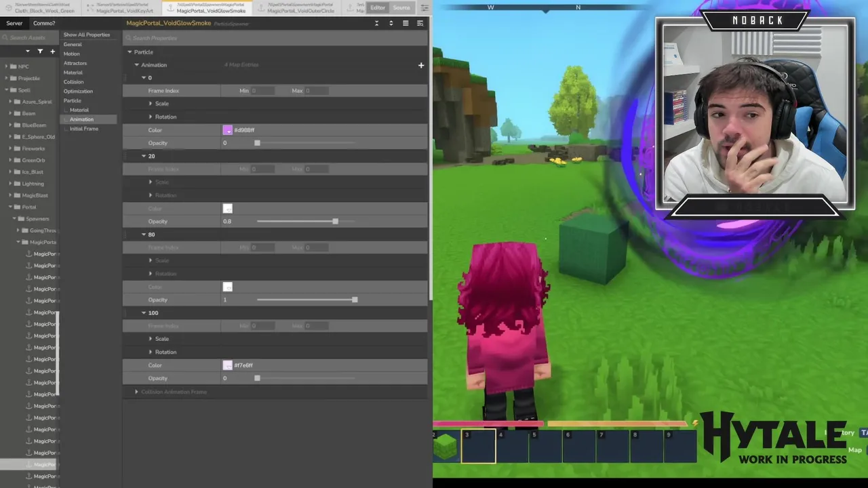Click the search-list icon in property header
Screen dimensions: 868x488
(420, 23)
